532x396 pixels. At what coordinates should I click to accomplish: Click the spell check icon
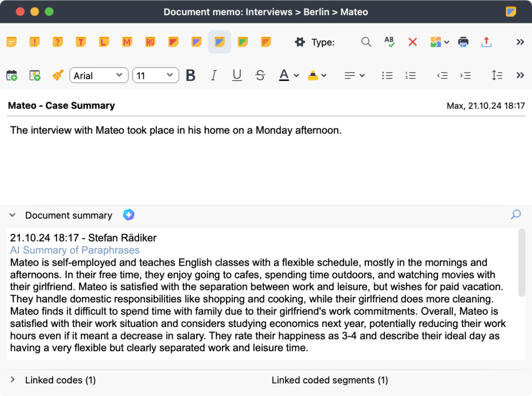(389, 42)
